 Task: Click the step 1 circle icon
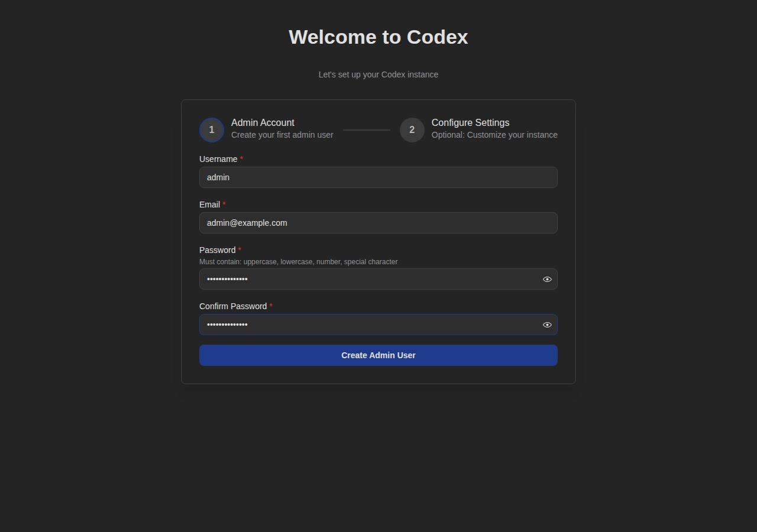point(211,129)
